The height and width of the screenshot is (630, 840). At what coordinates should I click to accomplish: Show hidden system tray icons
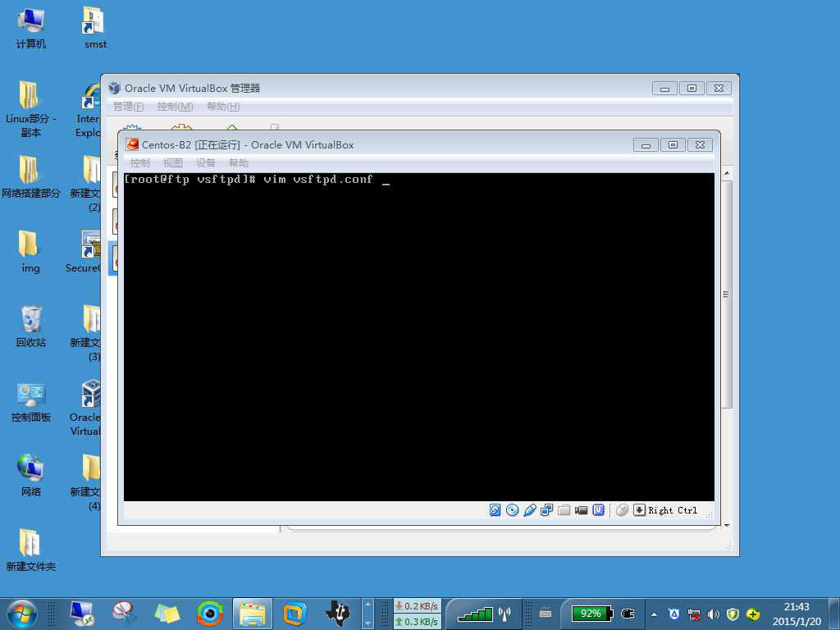click(654, 614)
